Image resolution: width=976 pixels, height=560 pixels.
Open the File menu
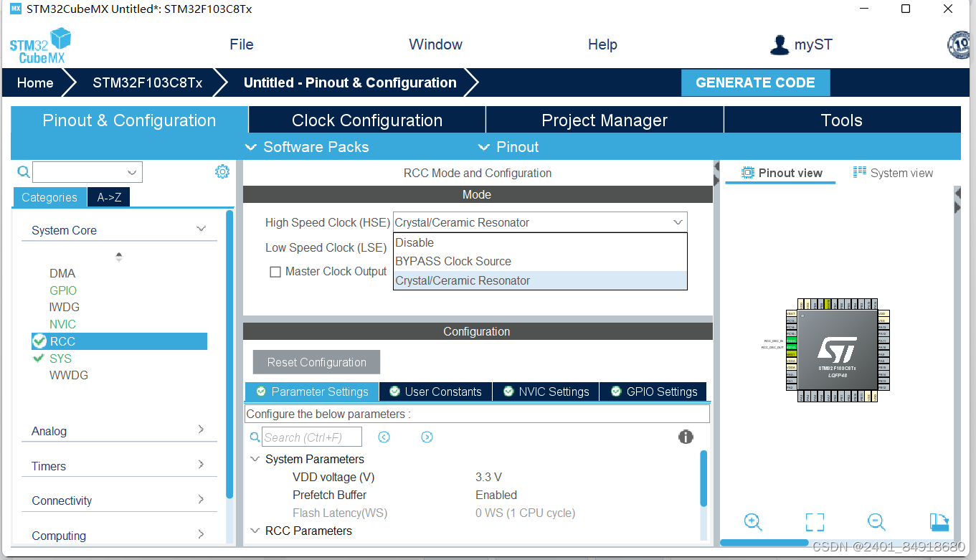pos(242,44)
